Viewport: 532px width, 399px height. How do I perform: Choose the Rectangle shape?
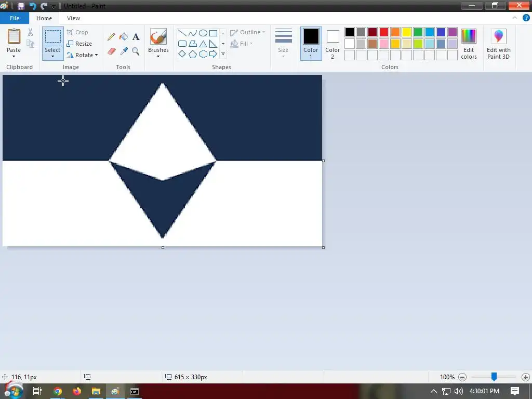213,33
